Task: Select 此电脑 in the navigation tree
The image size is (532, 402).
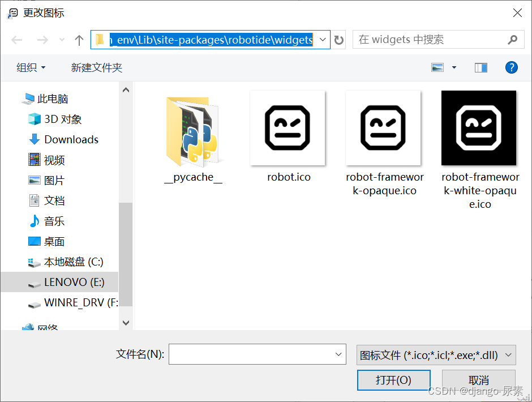Action: pyautogui.click(x=53, y=99)
